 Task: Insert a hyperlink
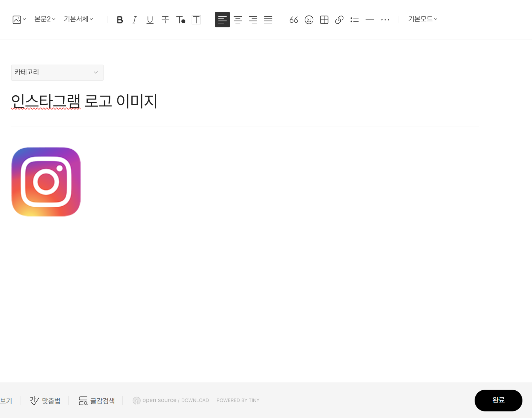point(339,20)
